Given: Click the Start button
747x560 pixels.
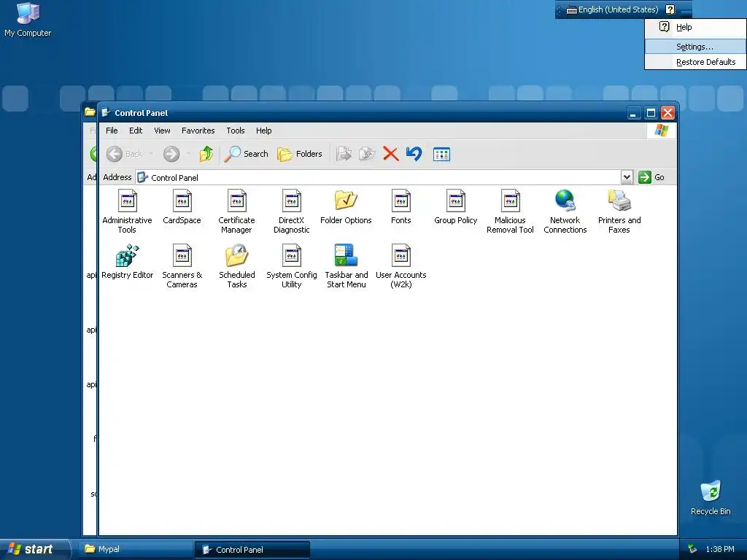Looking at the screenshot, I should tap(35, 549).
